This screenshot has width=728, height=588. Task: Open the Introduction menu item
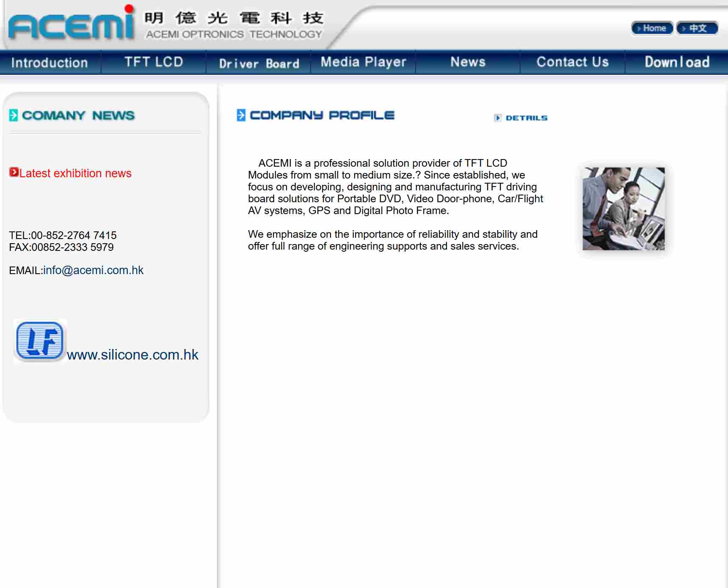pyautogui.click(x=50, y=63)
